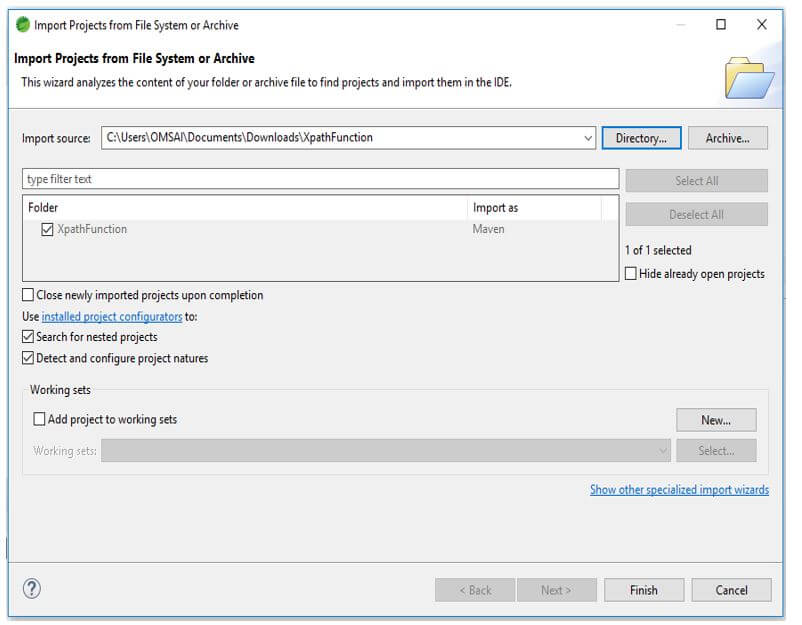The height and width of the screenshot is (625, 802).
Task: Click the Directory button
Action: (x=642, y=137)
